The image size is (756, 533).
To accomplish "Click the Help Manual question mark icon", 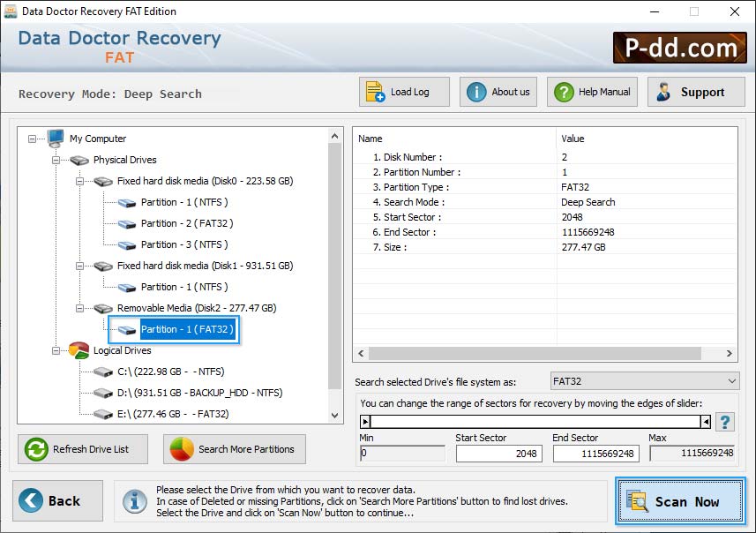I will (x=564, y=92).
